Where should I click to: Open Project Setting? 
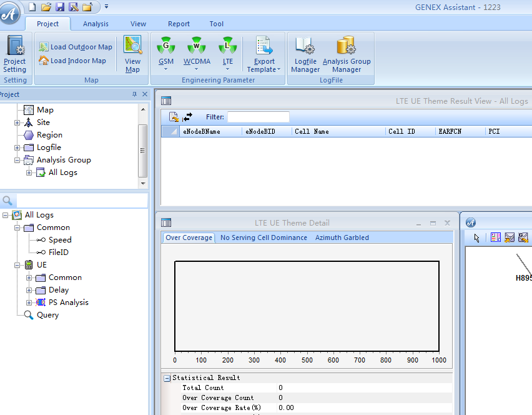(x=14, y=54)
